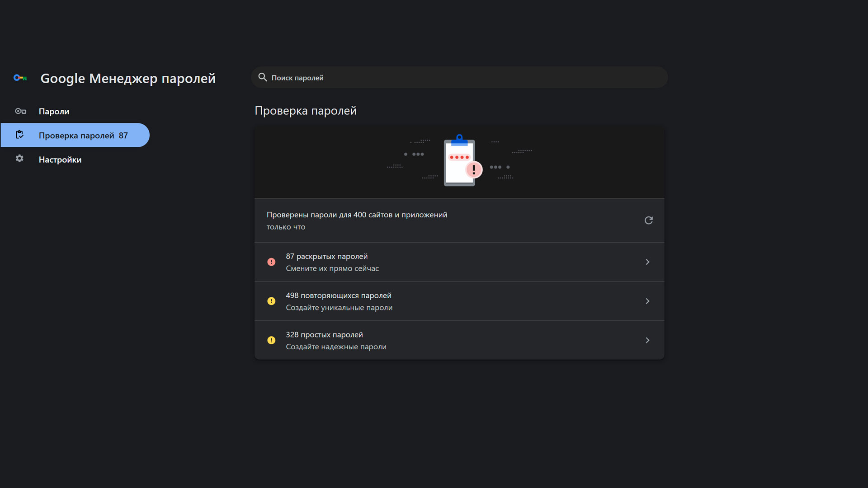Screen dimensions: 868x488
Task: Click the Google Менеджер паролей title
Action: [x=128, y=79]
